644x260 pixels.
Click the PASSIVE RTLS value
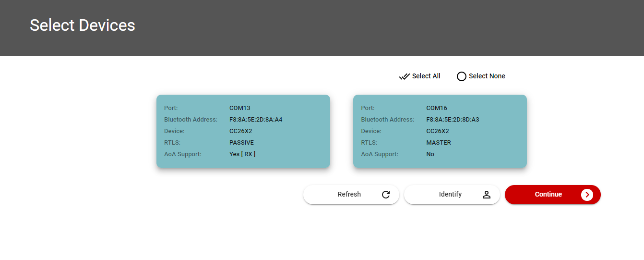(x=241, y=143)
